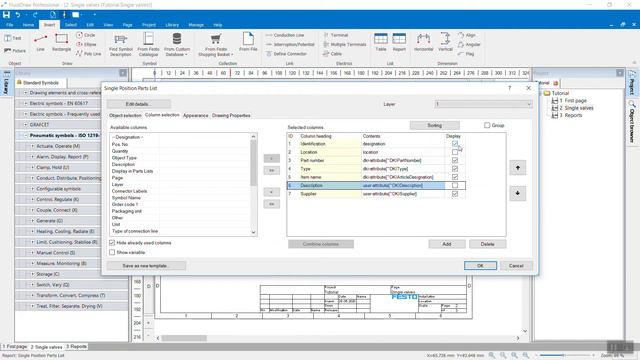Insert a Table list

(x=381, y=42)
